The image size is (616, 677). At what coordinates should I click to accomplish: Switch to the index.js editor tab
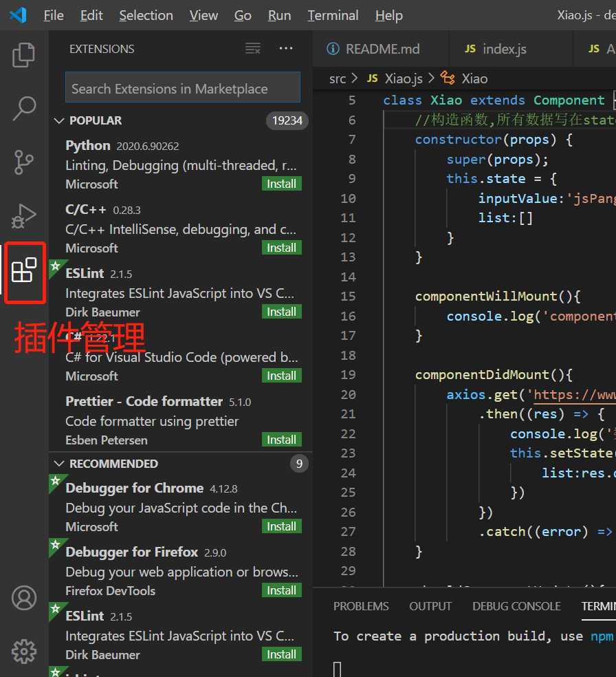point(511,49)
